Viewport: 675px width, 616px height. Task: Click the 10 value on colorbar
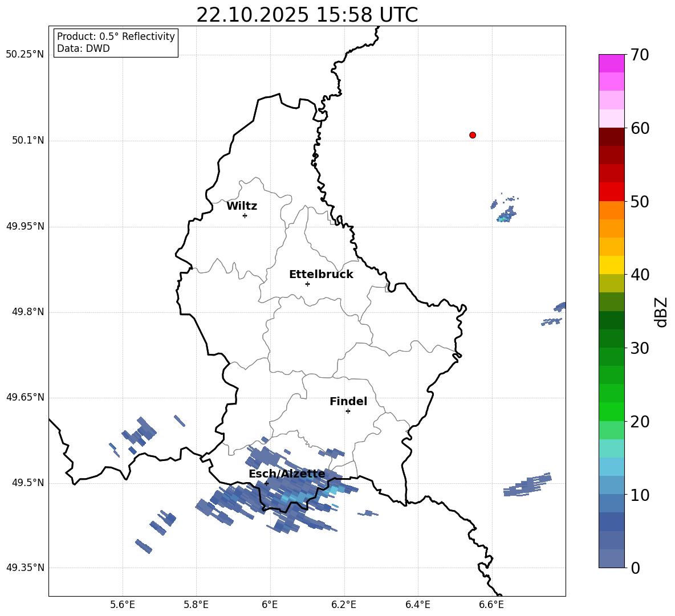pos(640,495)
